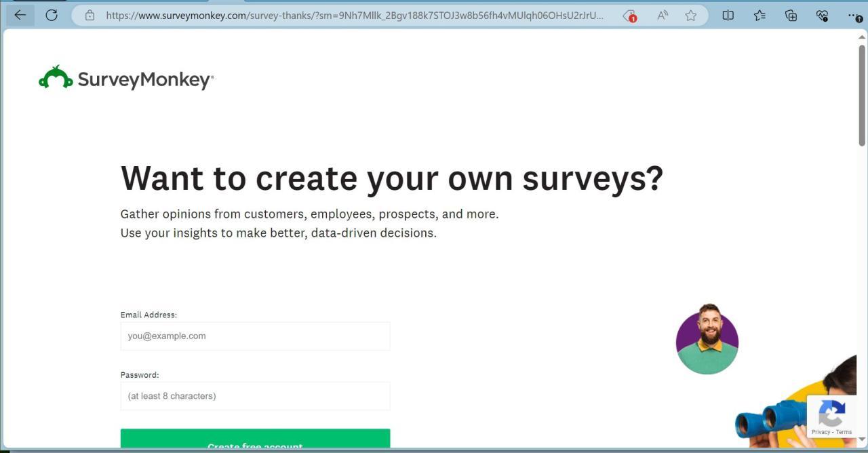
Task: Click the 'Want to create your own surveys?' heading
Action: 392,178
